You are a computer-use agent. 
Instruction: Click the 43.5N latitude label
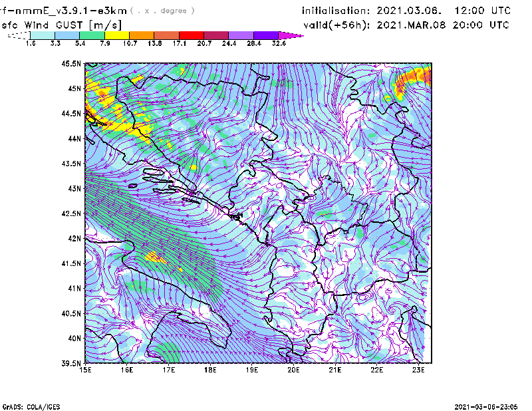point(71,164)
